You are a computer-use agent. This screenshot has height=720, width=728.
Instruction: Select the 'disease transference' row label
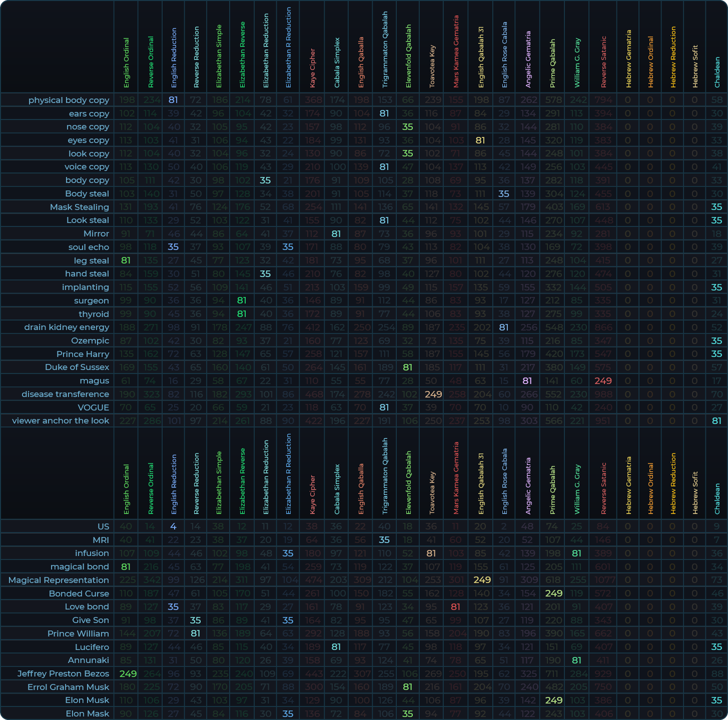tap(65, 394)
